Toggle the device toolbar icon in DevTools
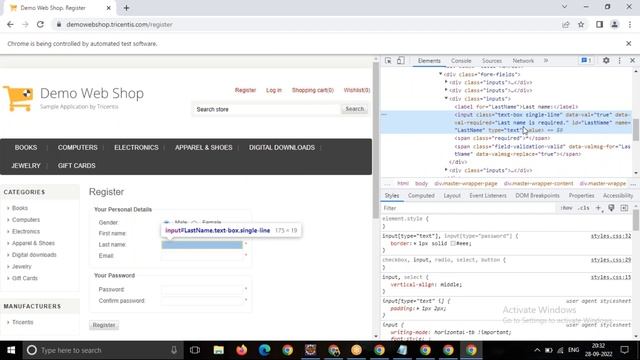Viewport: 640px width, 360px height. coord(401,60)
